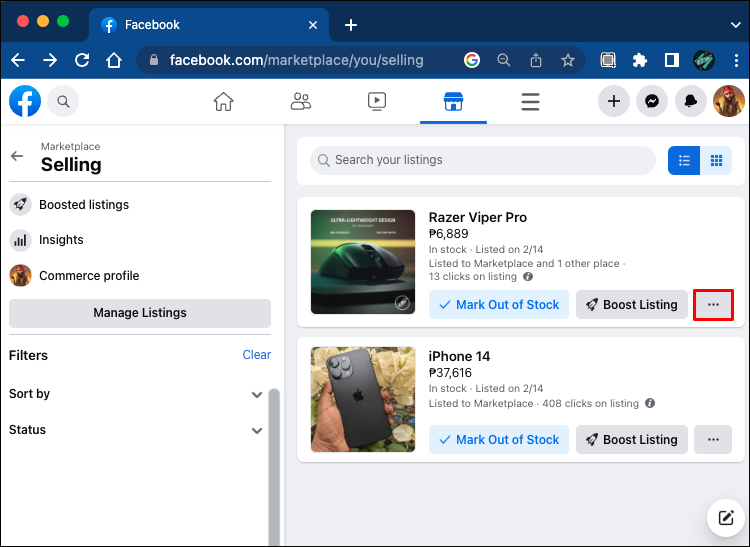Open the Marketplace storefront tab
Screen dimensions: 750x547
(453, 101)
